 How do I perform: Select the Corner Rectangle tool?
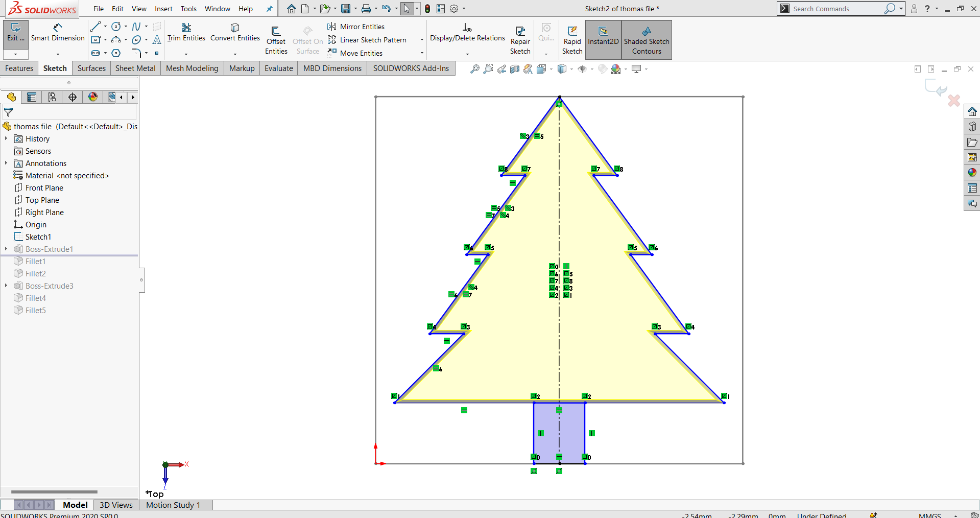coord(95,40)
